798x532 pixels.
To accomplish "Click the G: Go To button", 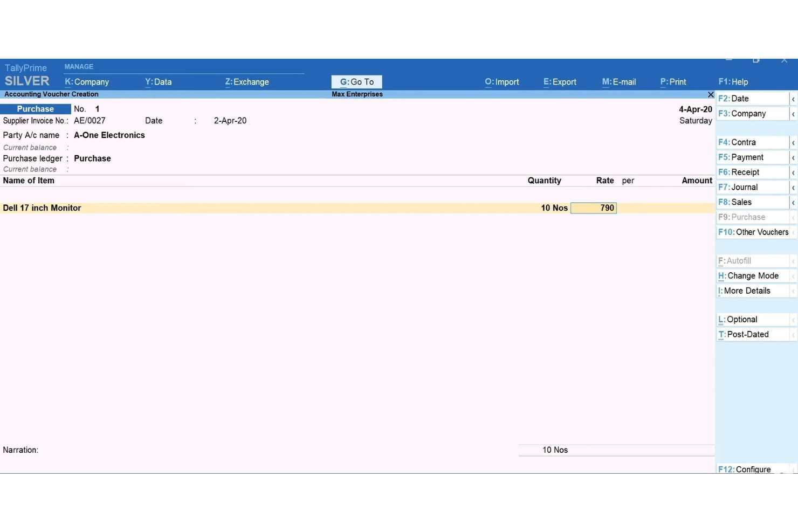I will (x=356, y=82).
